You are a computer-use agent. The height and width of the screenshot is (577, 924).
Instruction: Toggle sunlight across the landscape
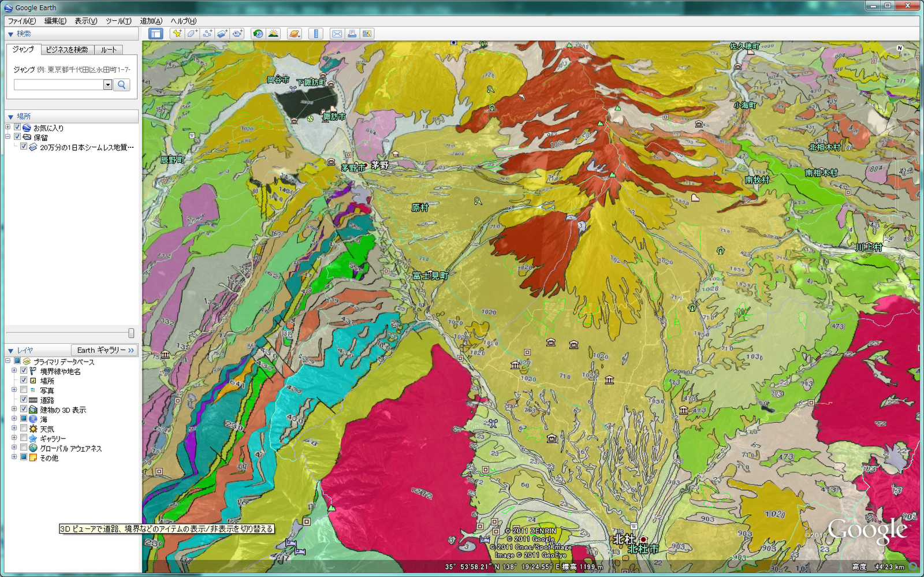point(273,33)
